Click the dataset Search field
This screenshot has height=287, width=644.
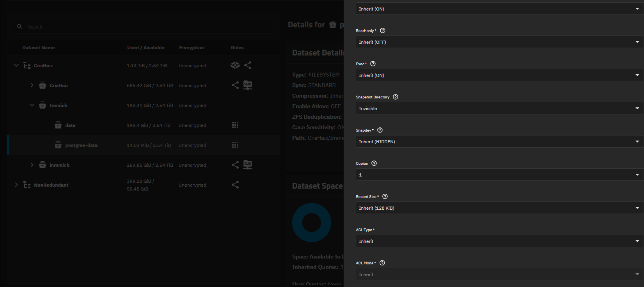[x=148, y=27]
